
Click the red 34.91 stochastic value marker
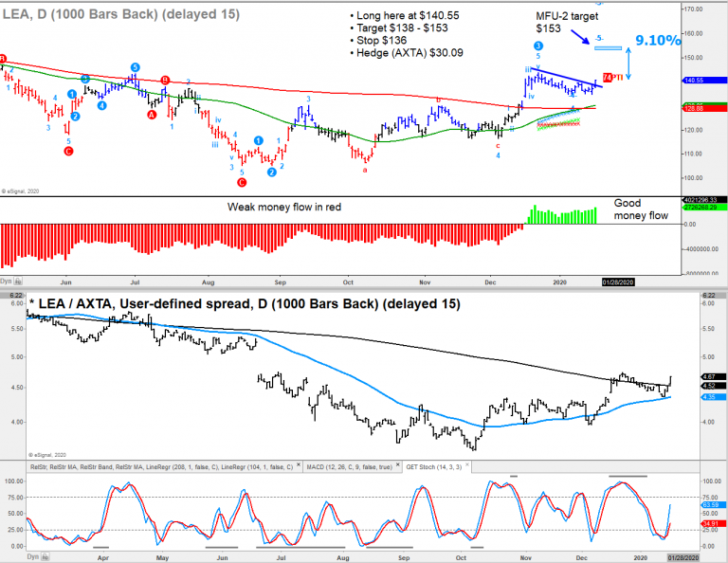click(x=714, y=523)
